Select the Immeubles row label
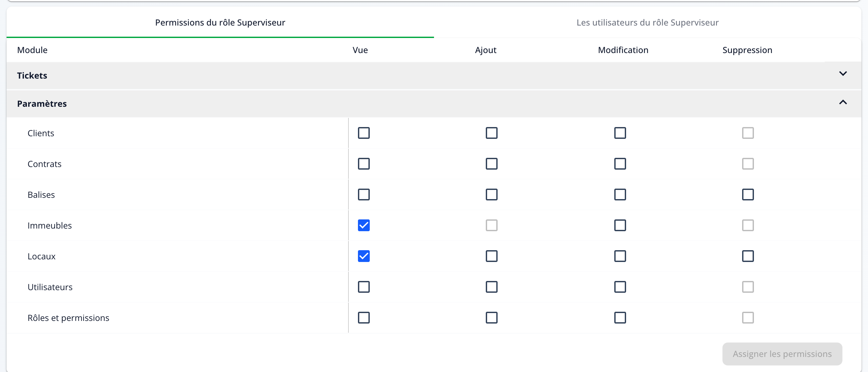This screenshot has height=372, width=868. 49,226
